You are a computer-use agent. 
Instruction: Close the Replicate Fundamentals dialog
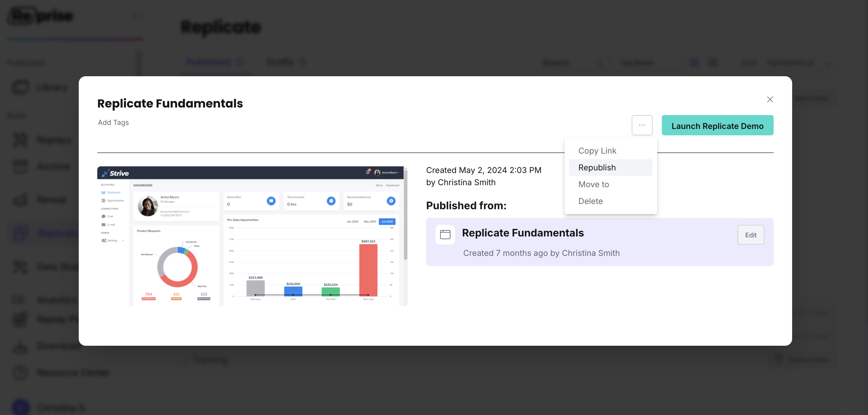[x=770, y=99]
